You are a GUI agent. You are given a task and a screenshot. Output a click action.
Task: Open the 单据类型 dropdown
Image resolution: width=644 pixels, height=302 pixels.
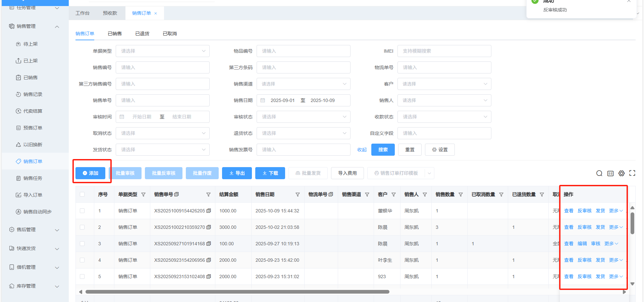[163, 51]
